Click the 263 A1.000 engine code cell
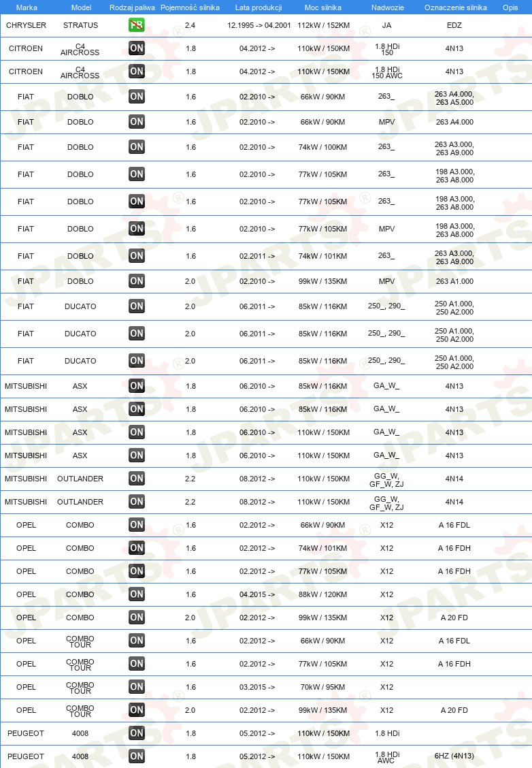The image size is (532, 768). coord(454,281)
